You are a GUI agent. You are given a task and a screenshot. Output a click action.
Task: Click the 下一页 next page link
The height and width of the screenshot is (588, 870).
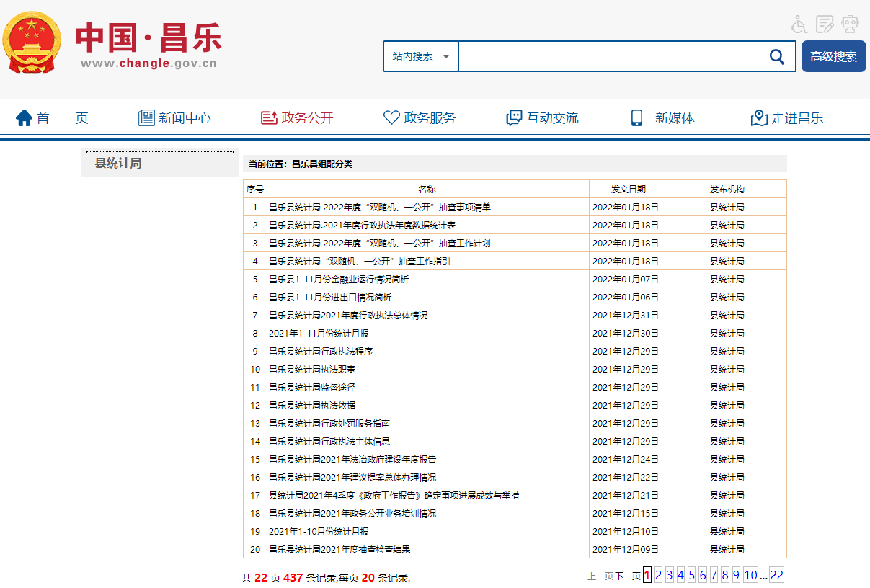point(627,576)
